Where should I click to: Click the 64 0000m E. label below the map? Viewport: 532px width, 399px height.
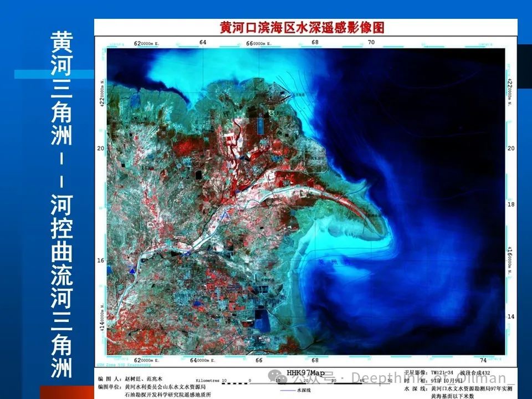tap(203, 360)
